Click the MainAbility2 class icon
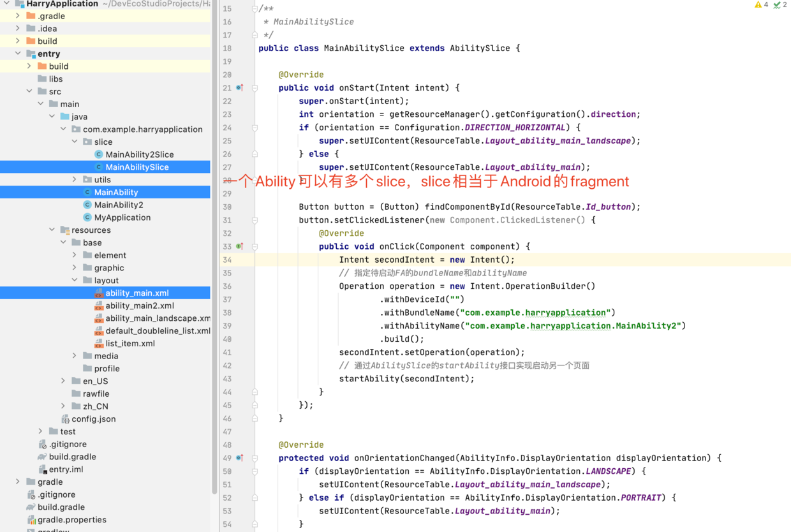This screenshot has width=791, height=532. [87, 205]
